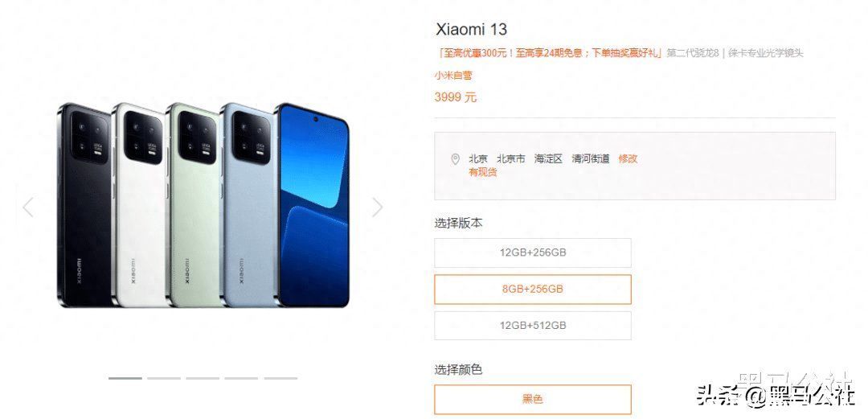The height and width of the screenshot is (419, 868).
Task: Jump to the fifth carousel slide indicator
Action: coord(280,379)
